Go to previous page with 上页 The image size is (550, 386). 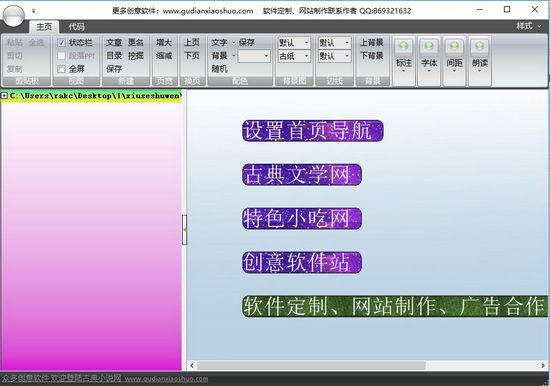[192, 42]
